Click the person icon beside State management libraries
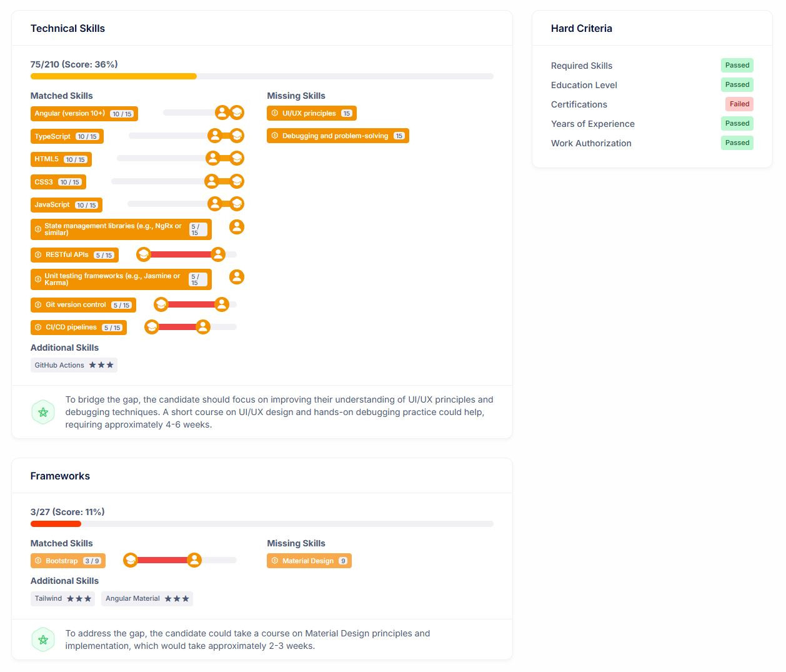Image resolution: width=786 pixels, height=672 pixels. (237, 227)
